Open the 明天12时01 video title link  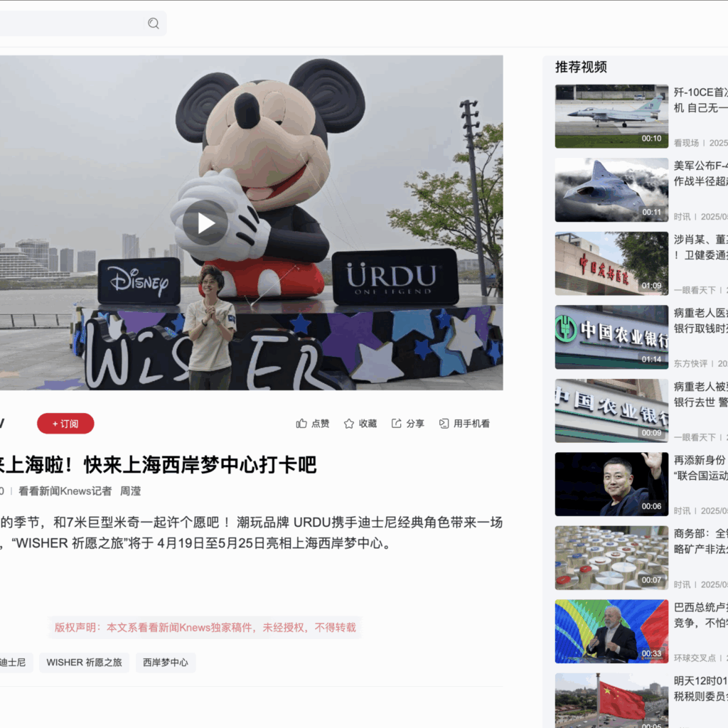(x=700, y=688)
